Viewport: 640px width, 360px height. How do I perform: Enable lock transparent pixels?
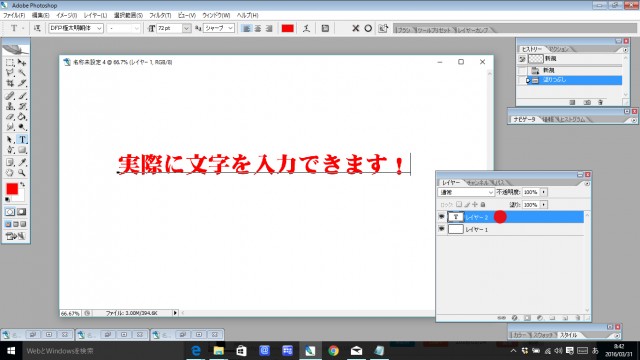click(459, 204)
